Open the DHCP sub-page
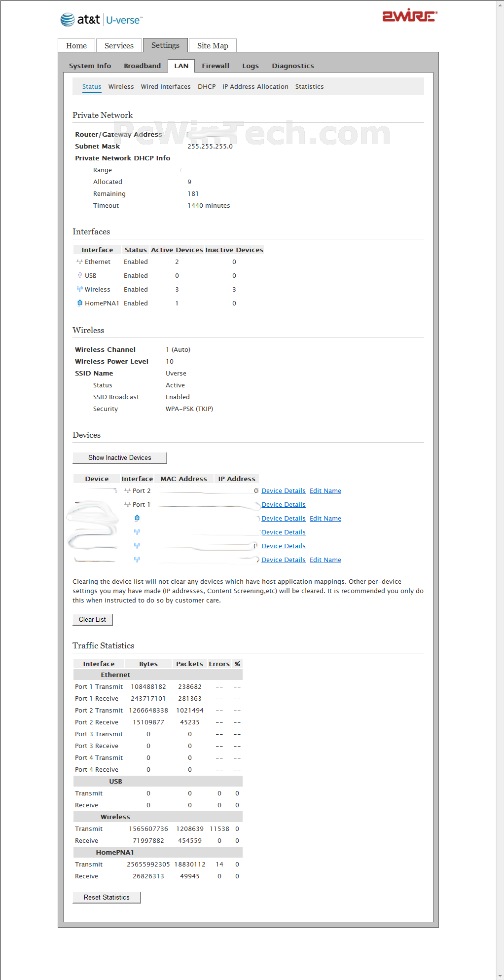The image size is (504, 980). pos(207,86)
